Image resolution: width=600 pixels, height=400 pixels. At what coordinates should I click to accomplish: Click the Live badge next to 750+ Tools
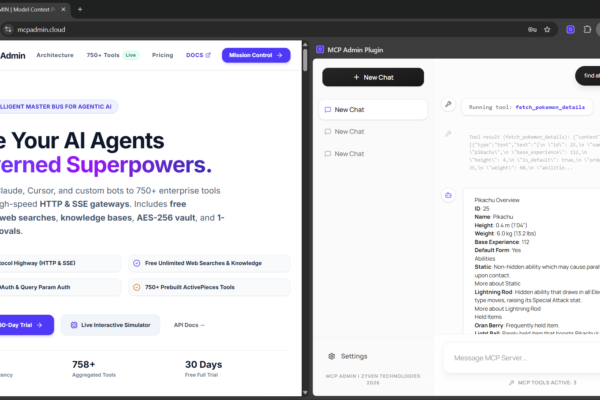131,55
